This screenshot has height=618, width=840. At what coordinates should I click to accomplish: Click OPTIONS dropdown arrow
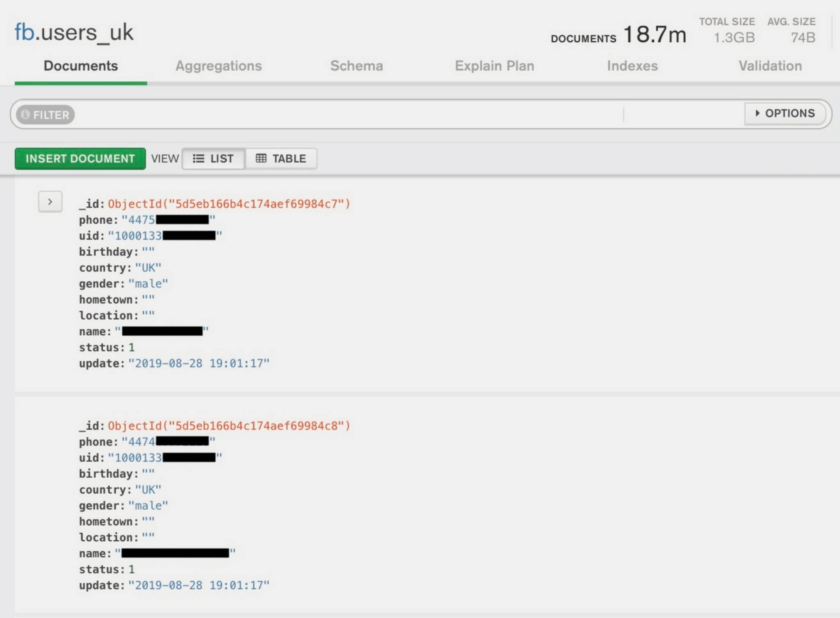(x=758, y=114)
